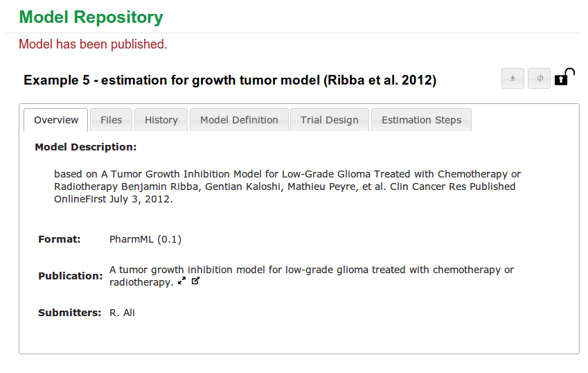This screenshot has width=588, height=373.
Task: Click the "Model Description:" label
Action: pos(86,147)
